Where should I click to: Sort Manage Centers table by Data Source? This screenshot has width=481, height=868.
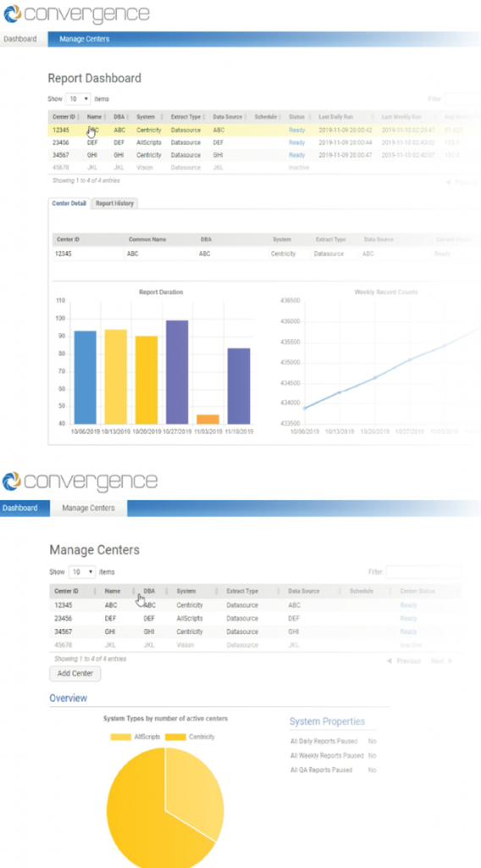coord(314,591)
